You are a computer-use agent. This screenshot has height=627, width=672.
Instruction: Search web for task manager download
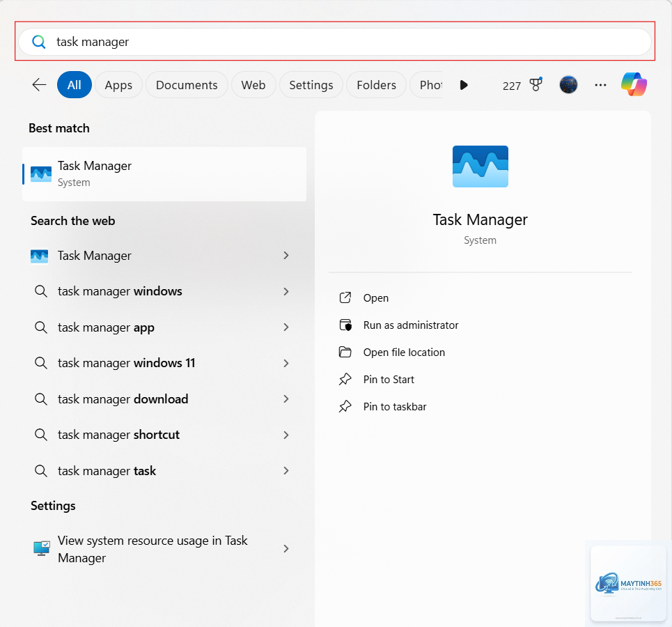123,399
